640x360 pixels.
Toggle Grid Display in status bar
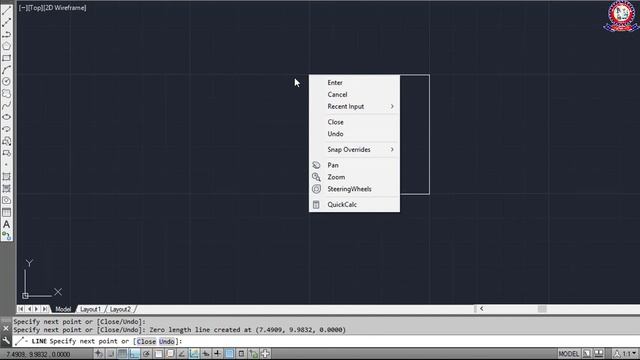coord(122,353)
